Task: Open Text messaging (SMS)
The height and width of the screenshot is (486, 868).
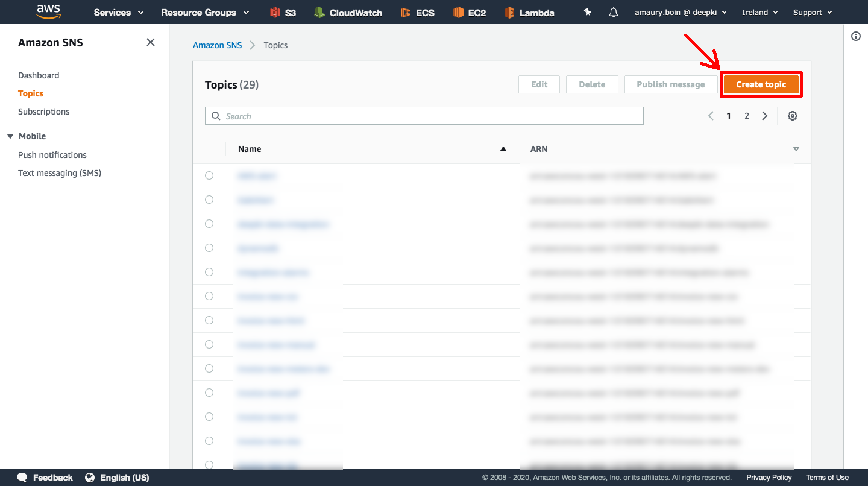Action: click(x=60, y=173)
